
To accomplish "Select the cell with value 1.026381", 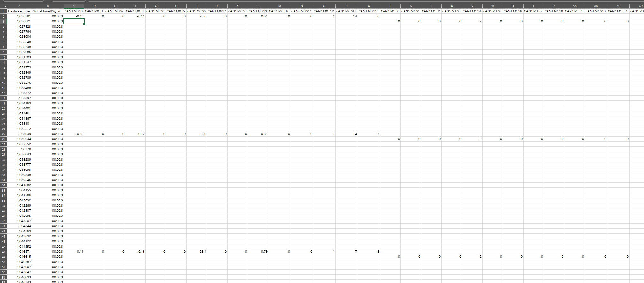I will 19,16.
